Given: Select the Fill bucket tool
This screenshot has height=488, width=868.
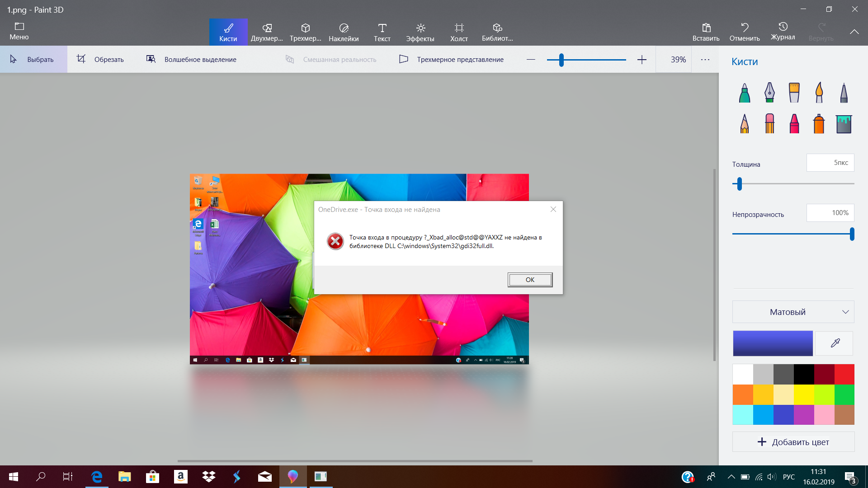Looking at the screenshot, I should coord(844,123).
